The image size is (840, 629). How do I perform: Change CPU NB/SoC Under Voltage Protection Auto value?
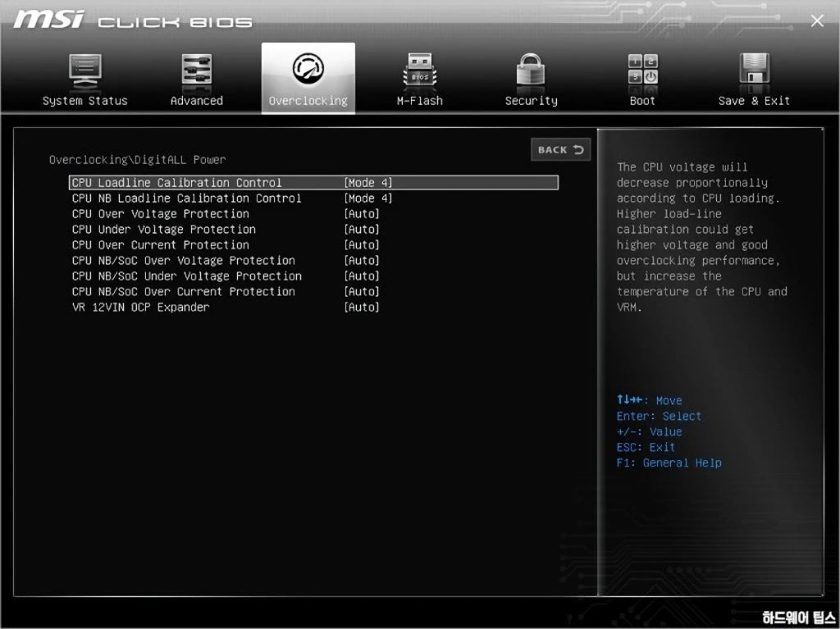(x=362, y=276)
